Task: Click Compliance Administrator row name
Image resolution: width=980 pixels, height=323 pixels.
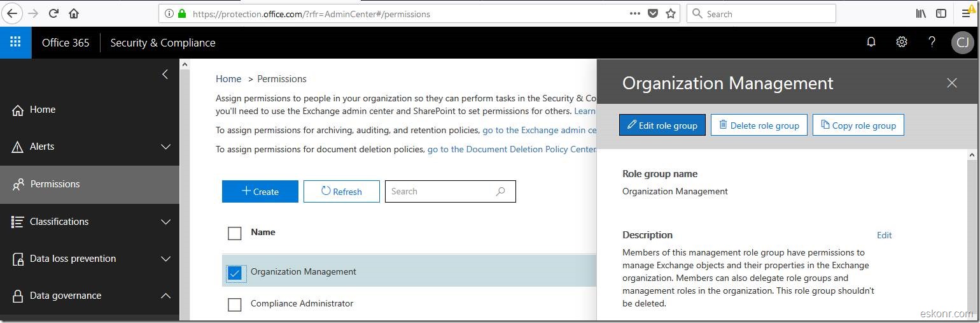Action: click(302, 303)
